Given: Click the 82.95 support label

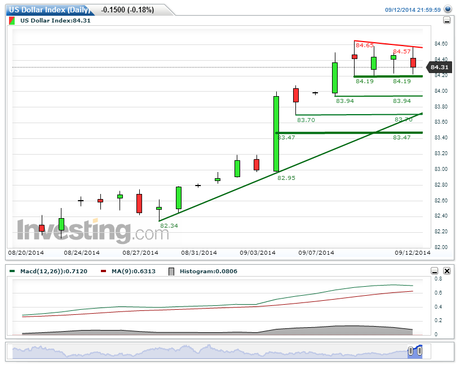Looking at the screenshot, I should tap(286, 178).
